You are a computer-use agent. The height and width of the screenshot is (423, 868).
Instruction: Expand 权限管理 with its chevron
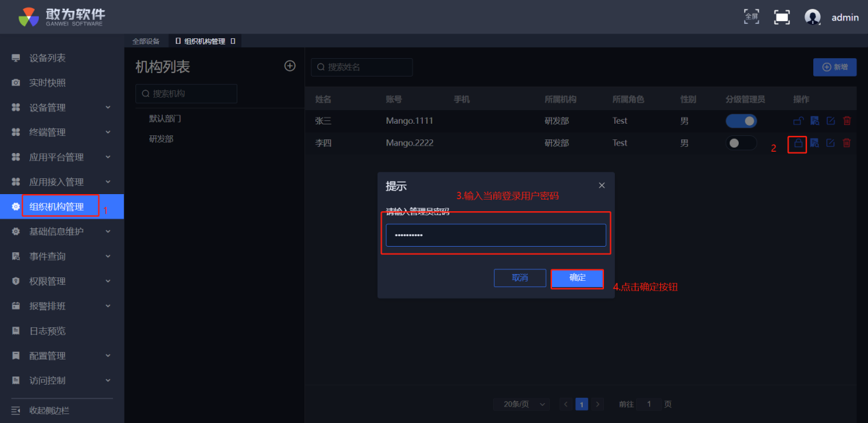pyautogui.click(x=108, y=281)
